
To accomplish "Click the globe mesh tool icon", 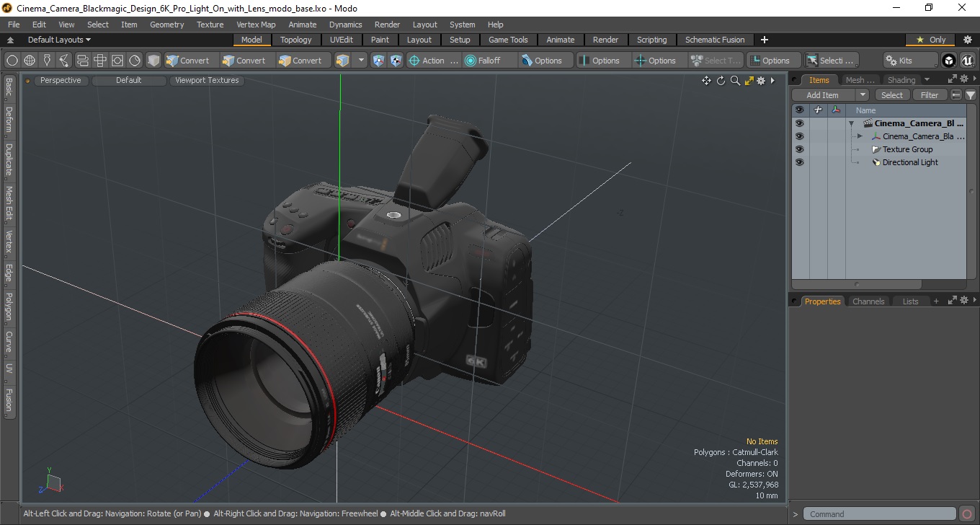I will [x=30, y=61].
